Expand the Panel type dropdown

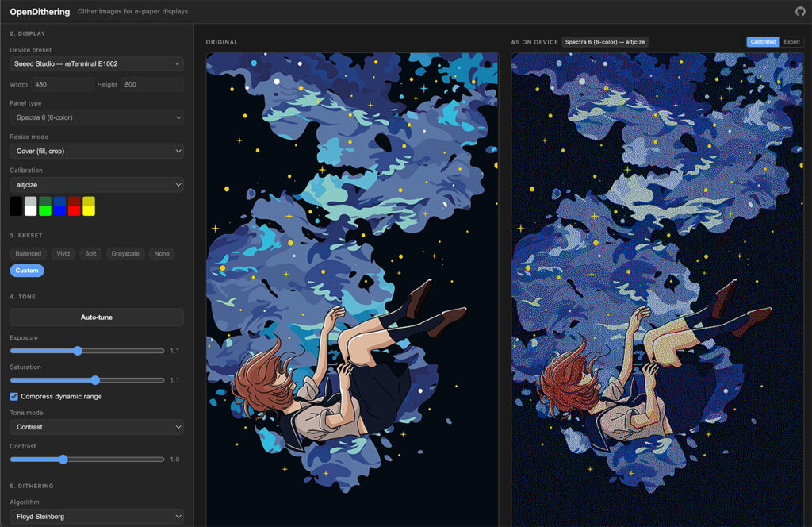(96, 117)
